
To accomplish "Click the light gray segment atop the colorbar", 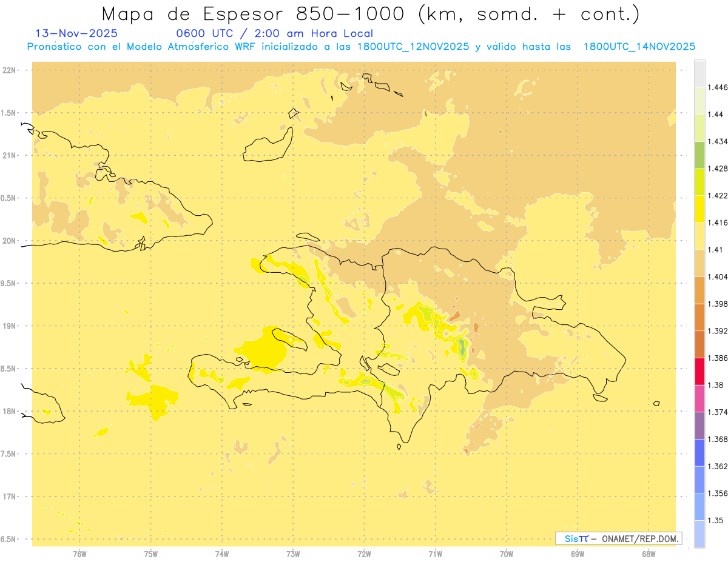I will click(x=699, y=73).
